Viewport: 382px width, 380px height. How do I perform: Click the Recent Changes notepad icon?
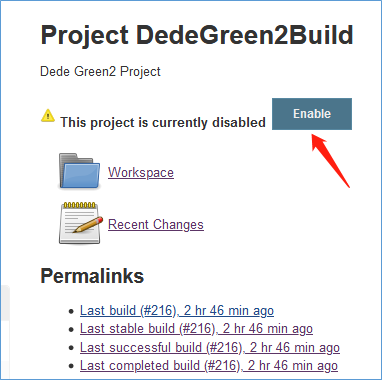click(x=81, y=223)
